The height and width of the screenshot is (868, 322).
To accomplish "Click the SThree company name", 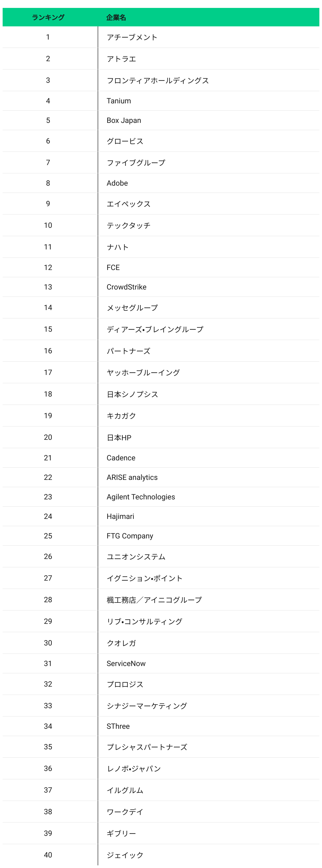I will [118, 726].
